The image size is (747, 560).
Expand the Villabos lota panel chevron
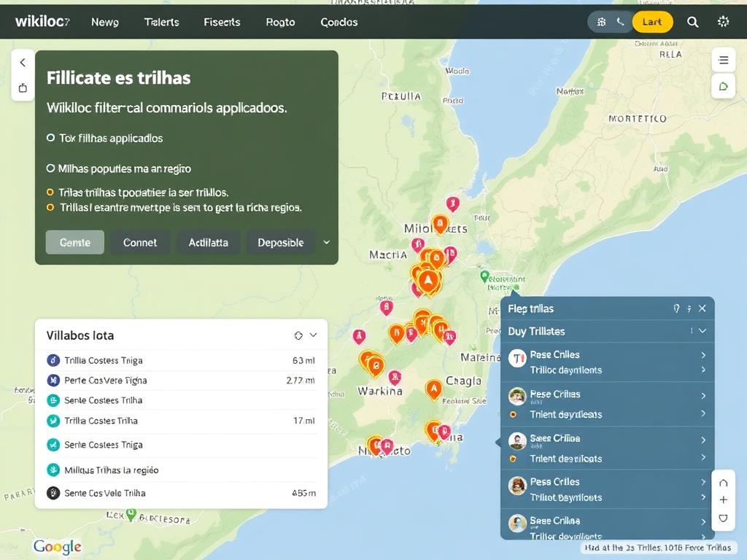pos(314,335)
